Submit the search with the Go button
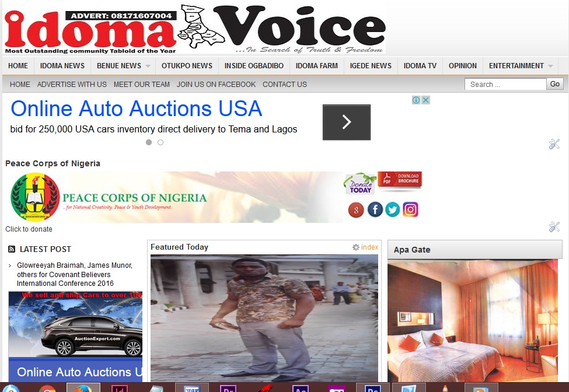 coord(555,84)
